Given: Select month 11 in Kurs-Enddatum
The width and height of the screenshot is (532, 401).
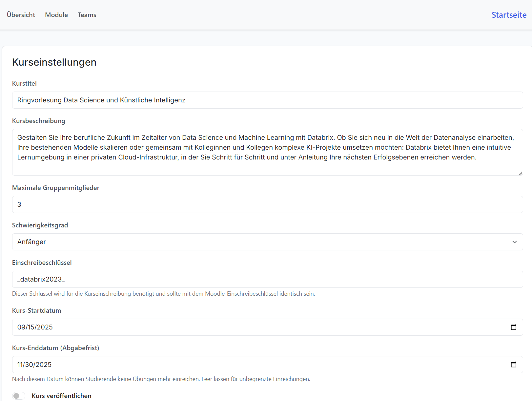Looking at the screenshot, I should click(20, 365).
